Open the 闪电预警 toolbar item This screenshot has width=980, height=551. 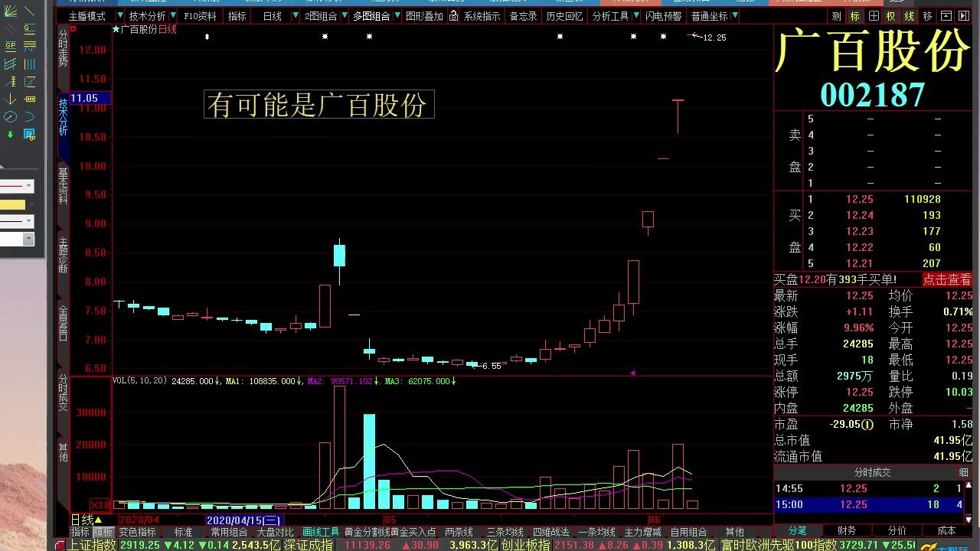pyautogui.click(x=663, y=16)
